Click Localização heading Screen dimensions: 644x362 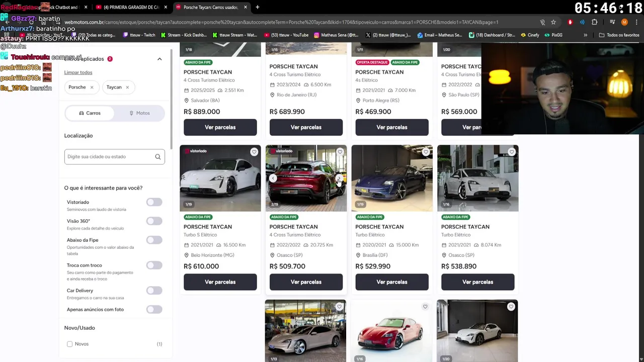point(78,136)
